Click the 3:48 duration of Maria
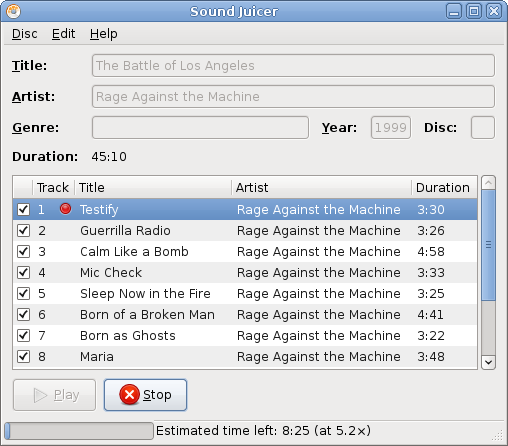The width and height of the screenshot is (508, 446). (431, 357)
